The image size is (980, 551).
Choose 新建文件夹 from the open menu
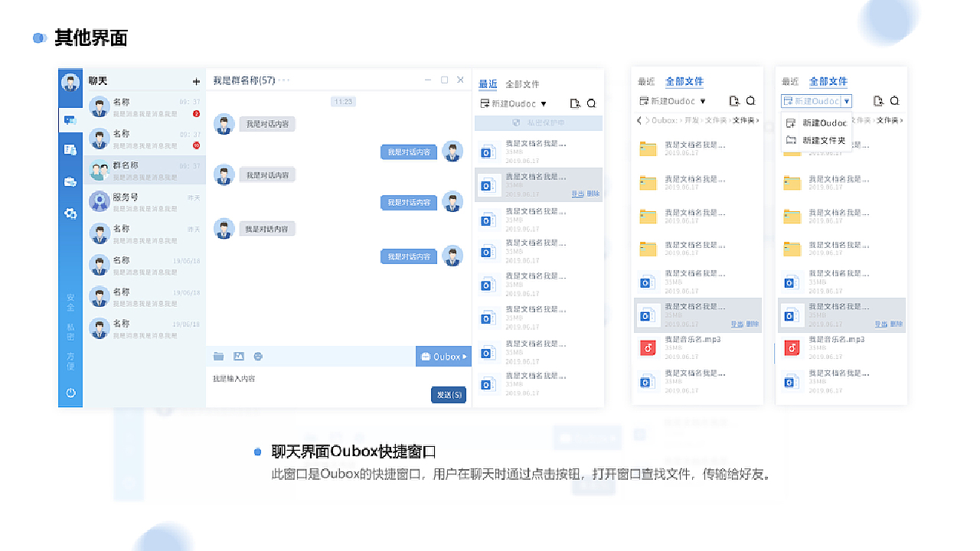(x=816, y=140)
